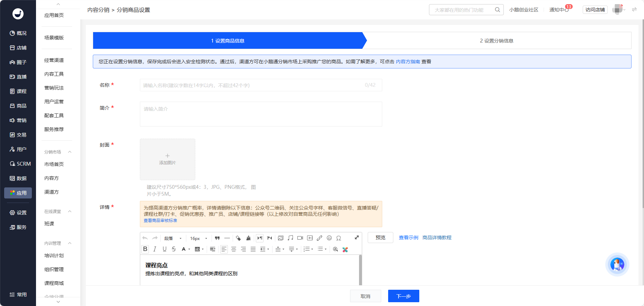Insert a blockquote with the quote icon
The width and height of the screenshot is (644, 306).
[217, 238]
